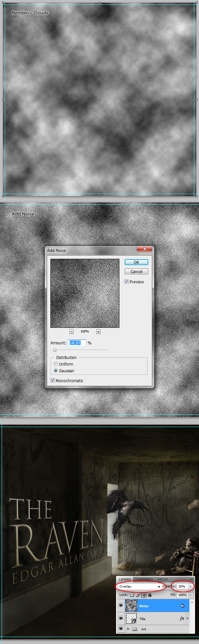Image resolution: width=199 pixels, height=644 pixels.
Task: Expand the Title layer effects arrow
Action: pos(188,618)
